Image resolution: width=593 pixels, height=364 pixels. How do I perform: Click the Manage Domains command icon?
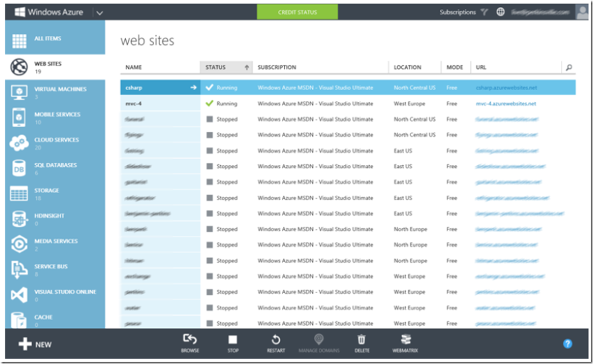pyautogui.click(x=319, y=339)
